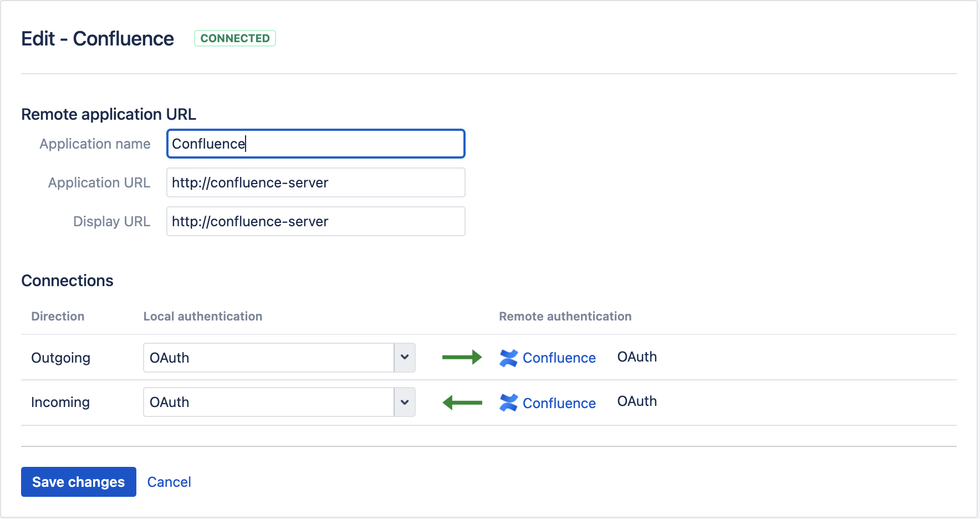The image size is (980, 519).
Task: Click the Confluence logo in the Outgoing row
Action: 508,358
